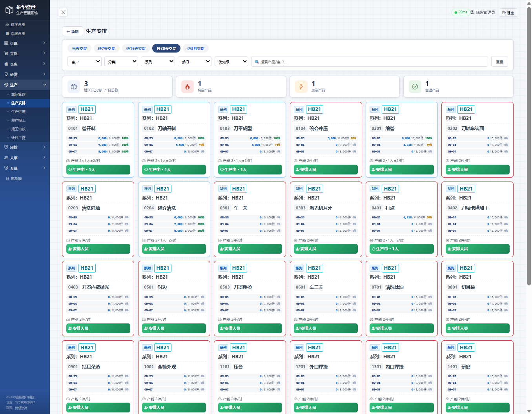
Task: Select the 近30天交货 filter tab
Action: (166, 49)
